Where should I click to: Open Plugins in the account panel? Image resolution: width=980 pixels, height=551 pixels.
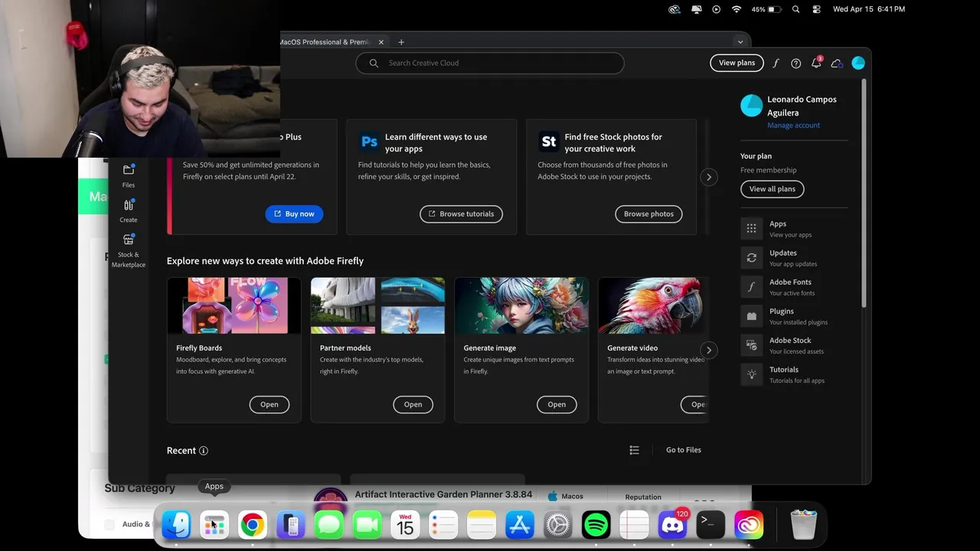coord(793,316)
